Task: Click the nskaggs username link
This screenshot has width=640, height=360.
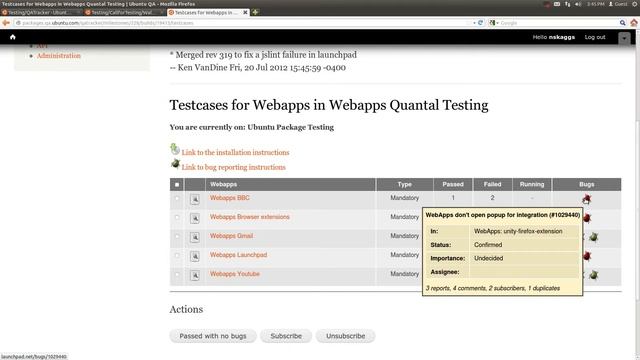Action: (562, 37)
